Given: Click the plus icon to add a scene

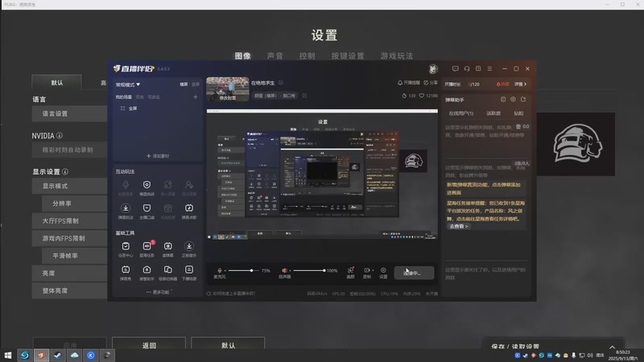Looking at the screenshot, I should click(x=196, y=97).
